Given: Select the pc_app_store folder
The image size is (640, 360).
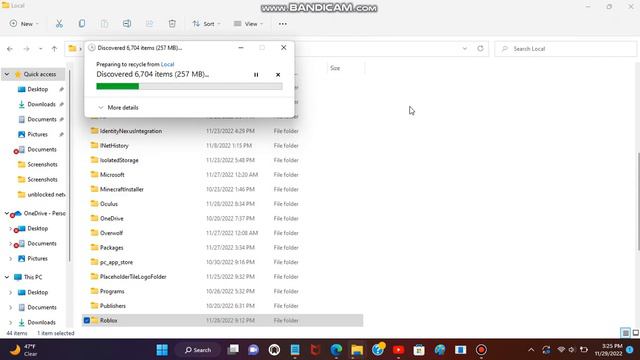Looking at the screenshot, I should pyautogui.click(x=116, y=262).
